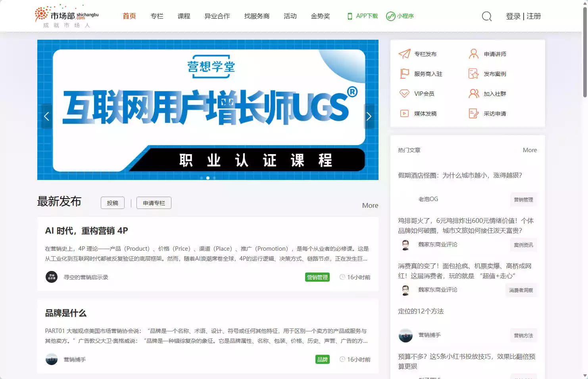Image resolution: width=588 pixels, height=379 pixels.
Task: Open hot article 定位的12个方法
Action: tap(421, 311)
